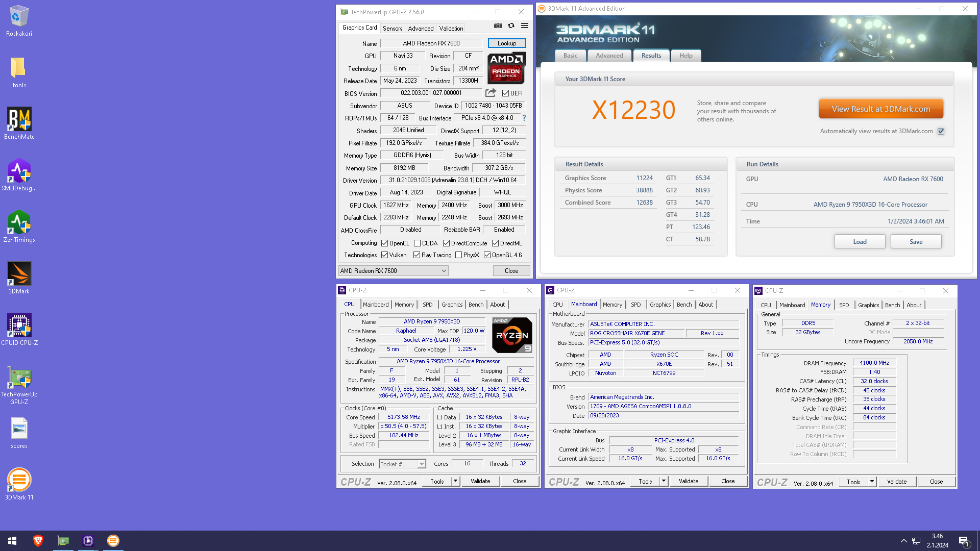Image resolution: width=980 pixels, height=551 pixels.
Task: Click BIOS export share icon in GPU-Z
Action: pyautogui.click(x=491, y=93)
